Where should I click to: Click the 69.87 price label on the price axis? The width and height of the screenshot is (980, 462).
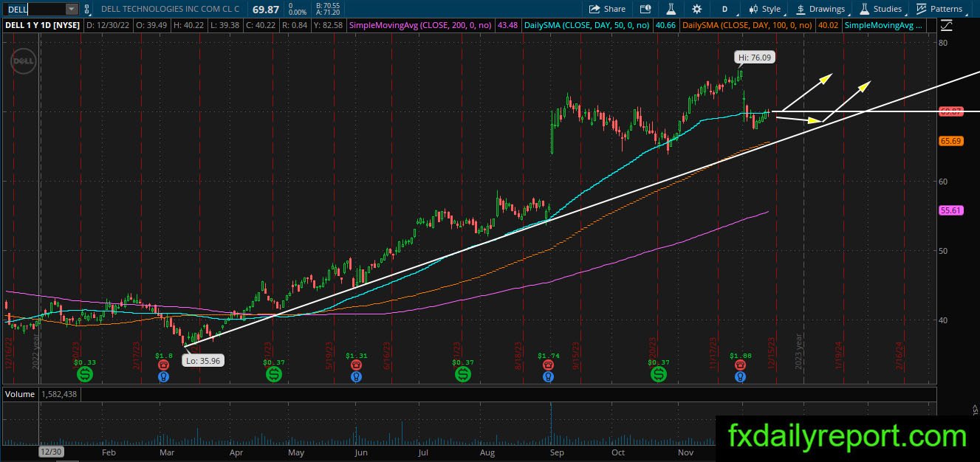(x=950, y=111)
